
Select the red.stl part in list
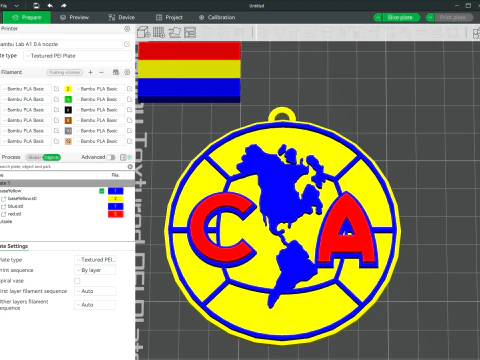tap(15, 214)
